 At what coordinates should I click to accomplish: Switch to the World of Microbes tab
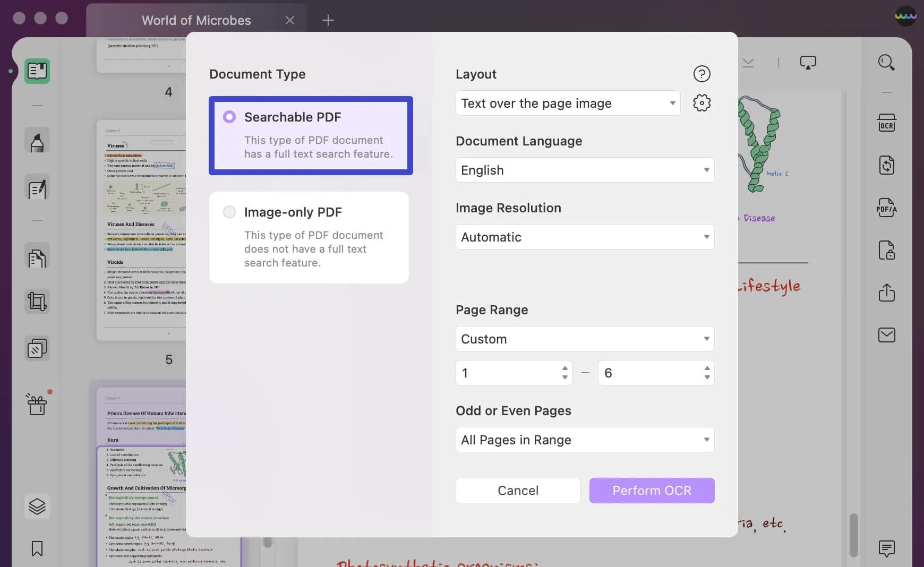point(196,21)
